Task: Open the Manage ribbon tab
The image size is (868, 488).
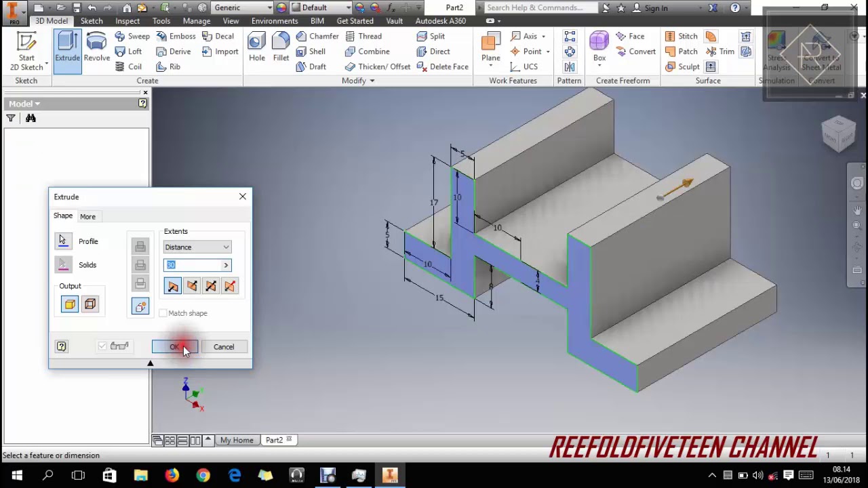Action: click(197, 21)
